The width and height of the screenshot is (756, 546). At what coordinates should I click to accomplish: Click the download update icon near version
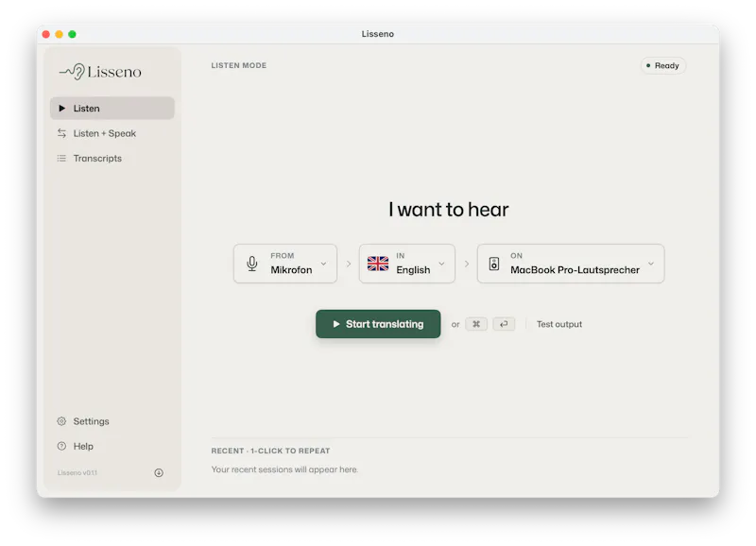(x=159, y=472)
